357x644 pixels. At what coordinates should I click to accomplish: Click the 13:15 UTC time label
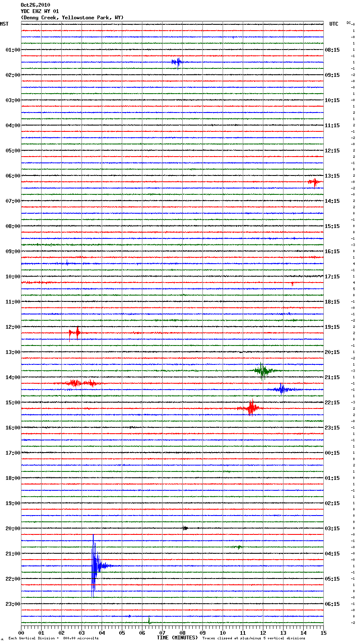[x=332, y=176]
